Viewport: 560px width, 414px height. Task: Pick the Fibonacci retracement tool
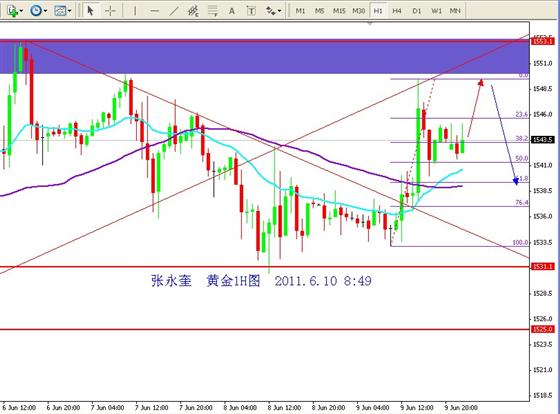(213, 11)
